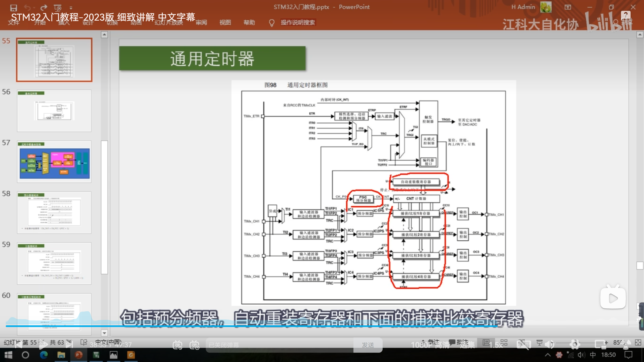Select slide 57 thumbnail

click(54, 162)
